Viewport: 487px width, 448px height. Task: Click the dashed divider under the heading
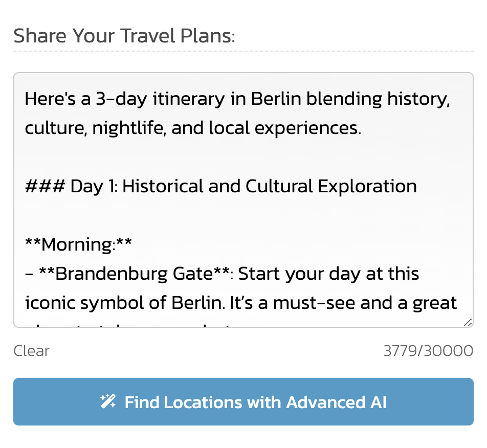click(x=243, y=51)
